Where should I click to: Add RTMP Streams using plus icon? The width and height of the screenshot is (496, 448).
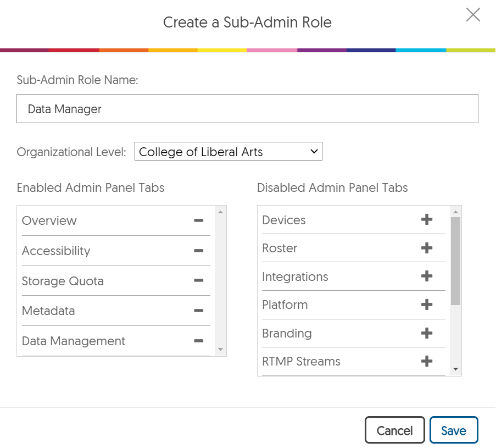tap(426, 361)
